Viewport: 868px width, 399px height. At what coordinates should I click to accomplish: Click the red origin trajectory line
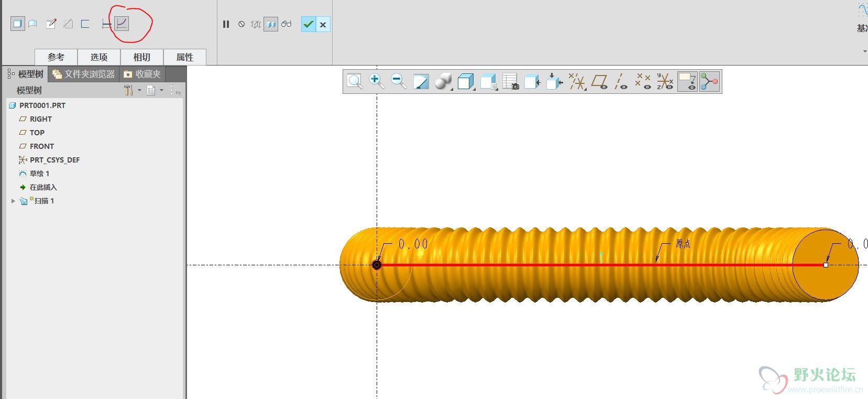pyautogui.click(x=601, y=265)
